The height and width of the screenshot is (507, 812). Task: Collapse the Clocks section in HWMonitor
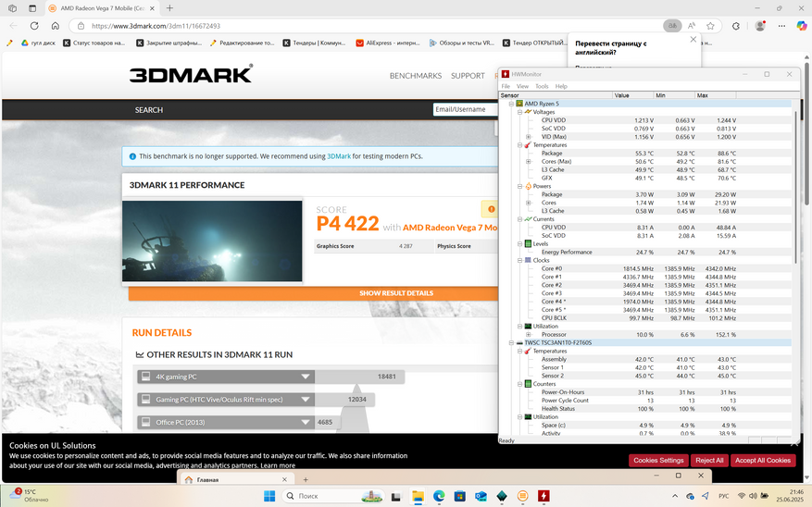tap(519, 260)
